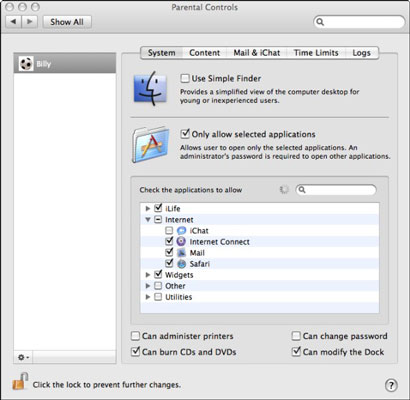Expand the Utilities group triangle
Image resolution: width=410 pixels, height=400 pixels.
coord(148,297)
